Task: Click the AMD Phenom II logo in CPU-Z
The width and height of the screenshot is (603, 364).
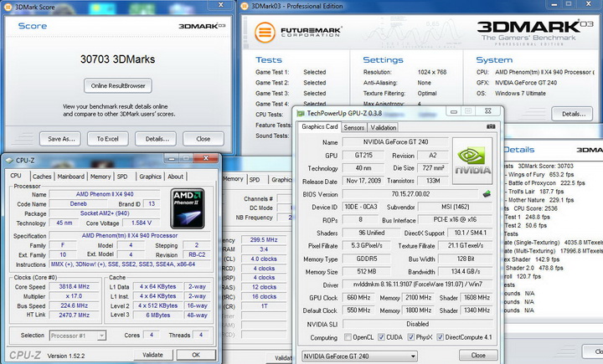Action: tap(188, 208)
